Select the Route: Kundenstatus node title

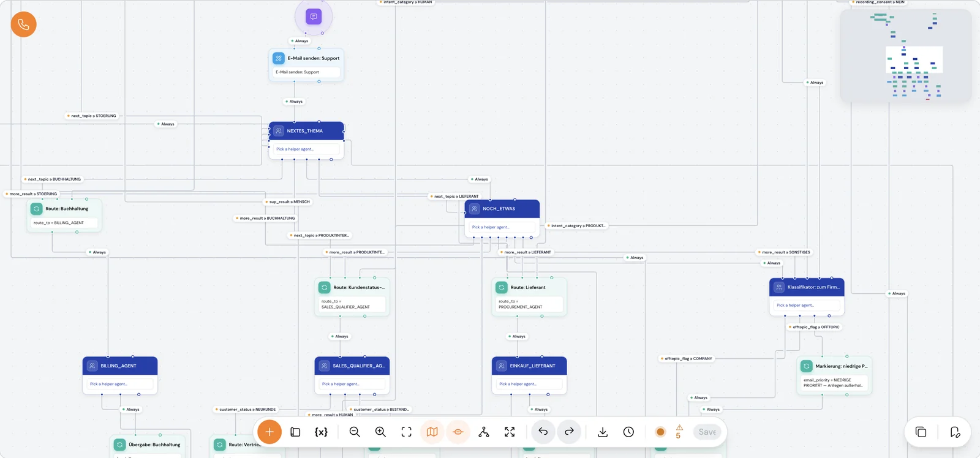(359, 287)
